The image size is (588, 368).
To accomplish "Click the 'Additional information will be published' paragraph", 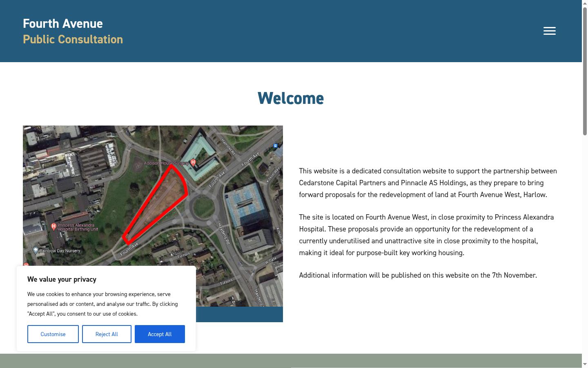I will 418,275.
